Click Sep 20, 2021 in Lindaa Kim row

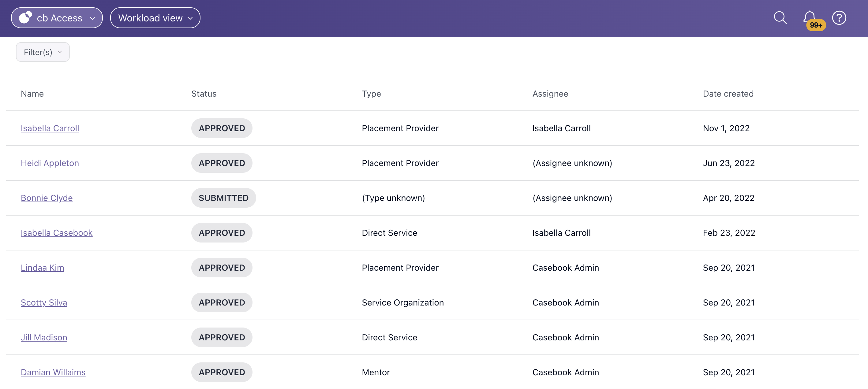(729, 268)
